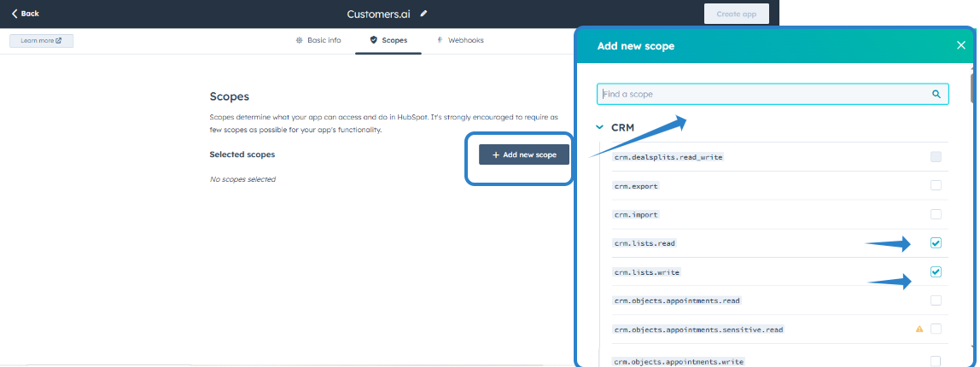Click the crm.import scope label
The height and width of the screenshot is (367, 980).
(x=636, y=214)
